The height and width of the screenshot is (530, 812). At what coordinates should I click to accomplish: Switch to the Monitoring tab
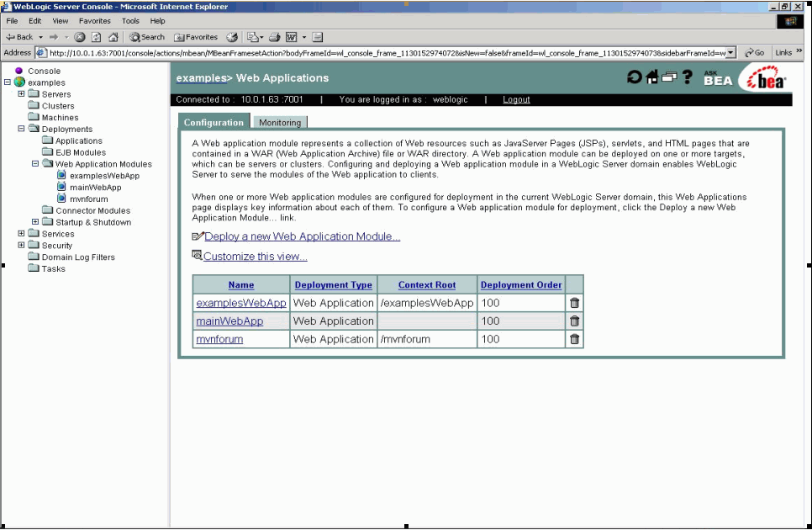coord(280,121)
